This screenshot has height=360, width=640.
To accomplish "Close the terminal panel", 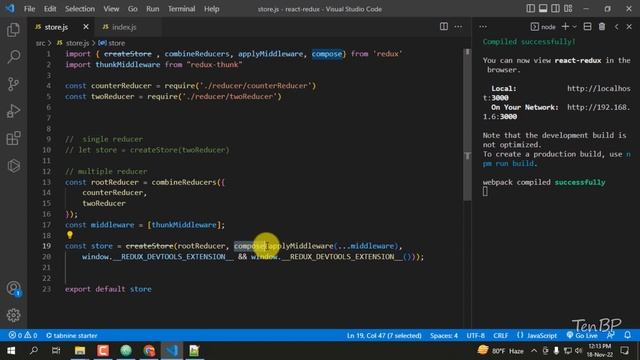I will point(629,27).
